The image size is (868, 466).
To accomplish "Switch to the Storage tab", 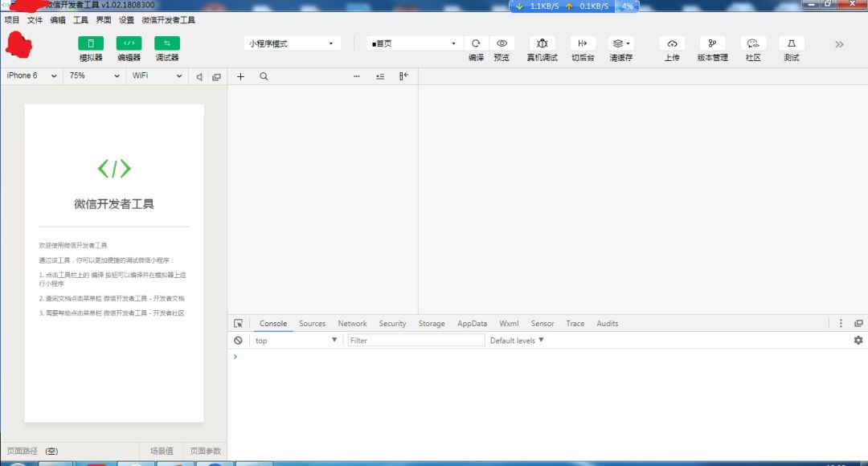I will click(432, 323).
